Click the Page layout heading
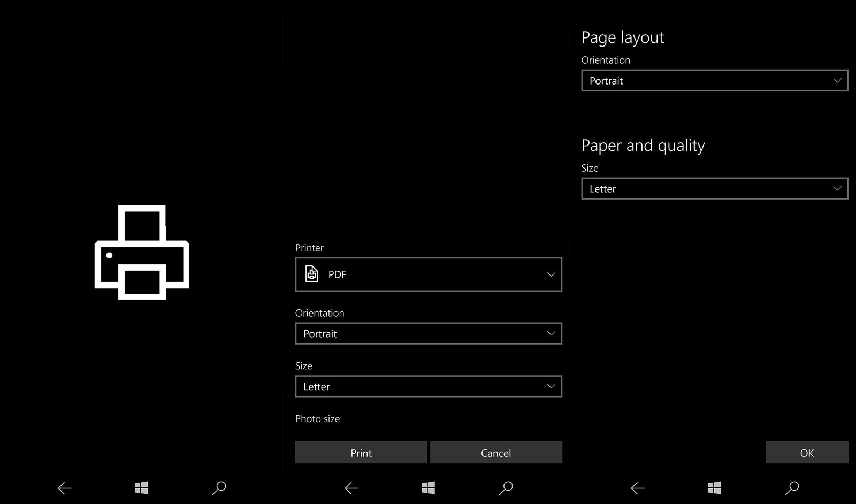 click(x=622, y=37)
